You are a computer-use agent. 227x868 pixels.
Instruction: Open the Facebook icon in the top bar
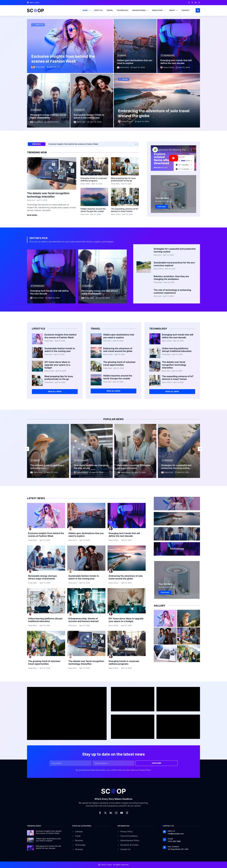click(x=189, y=3)
